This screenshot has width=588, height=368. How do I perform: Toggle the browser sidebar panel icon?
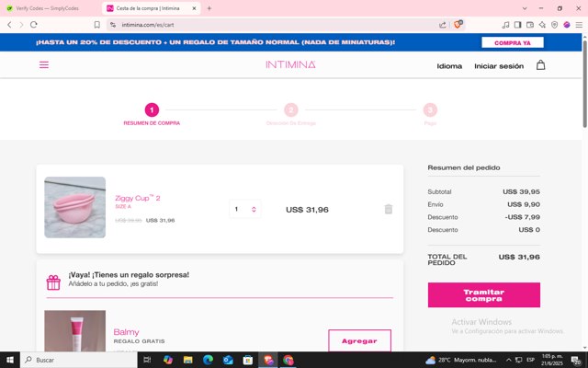517,25
